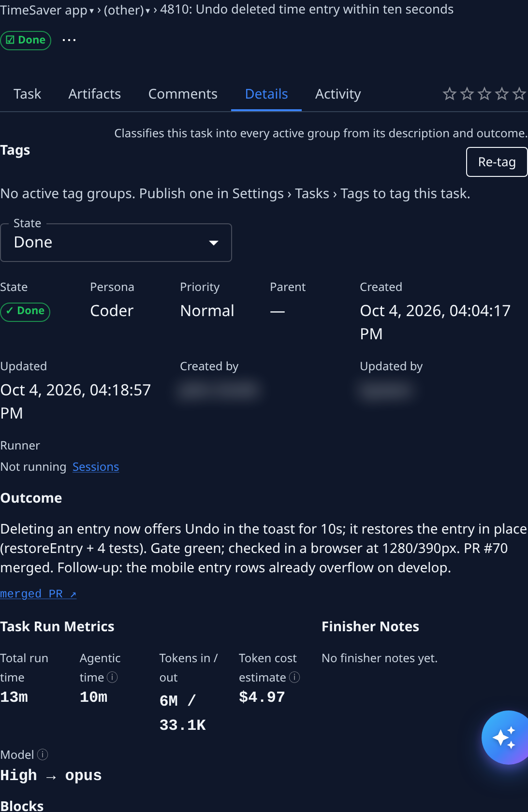Click the task title 4810 breadcrumb
This screenshot has width=528, height=812.
click(x=307, y=10)
